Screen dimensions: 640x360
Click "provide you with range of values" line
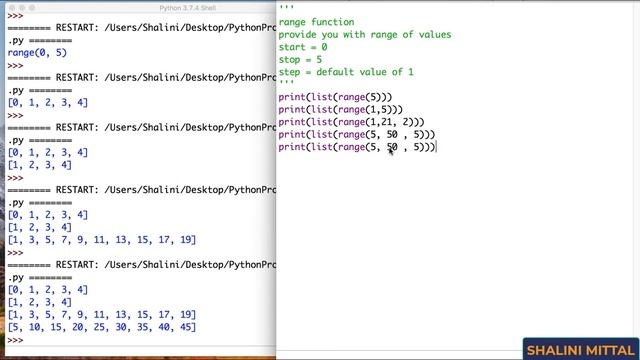(x=365, y=35)
